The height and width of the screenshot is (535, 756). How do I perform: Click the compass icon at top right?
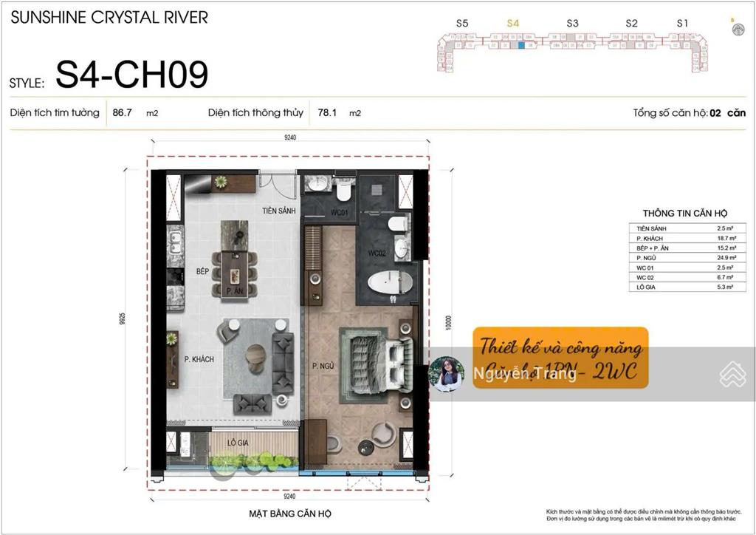coord(738,29)
